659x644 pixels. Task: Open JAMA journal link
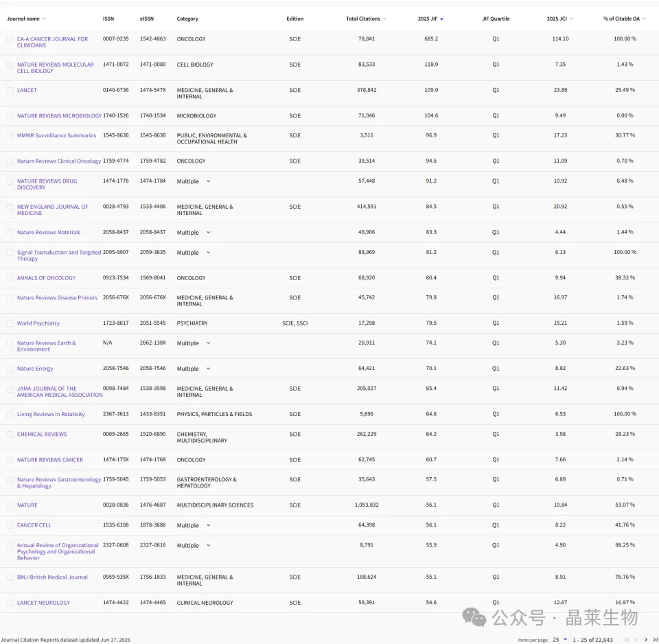pyautogui.click(x=59, y=392)
